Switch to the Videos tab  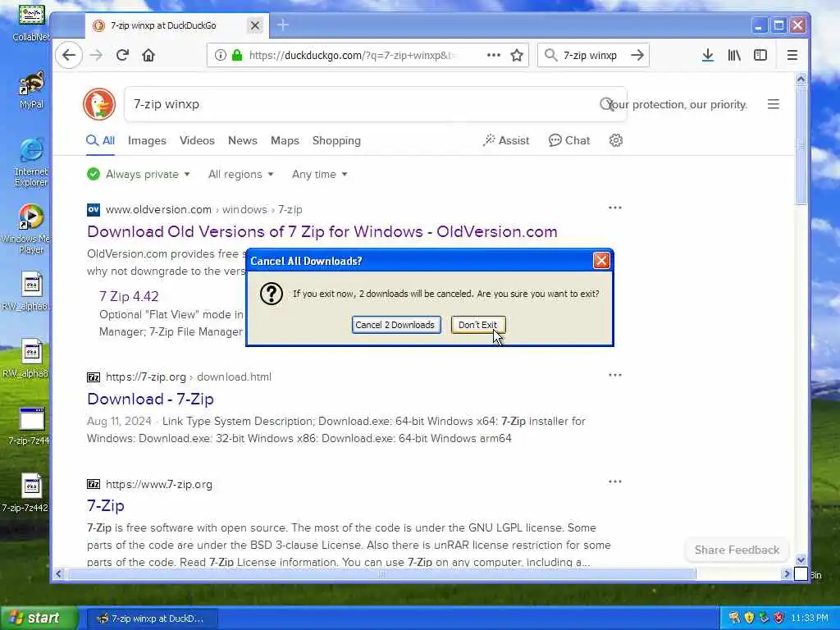point(197,140)
